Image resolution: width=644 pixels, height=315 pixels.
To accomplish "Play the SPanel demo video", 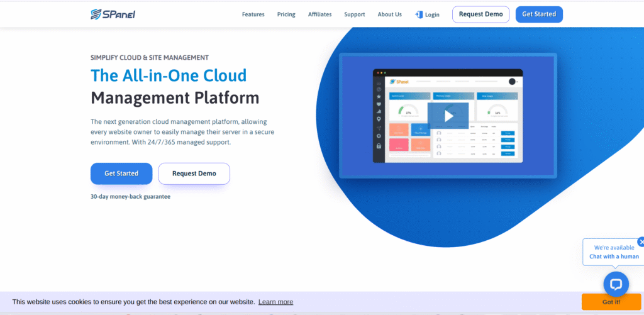I will [x=448, y=116].
